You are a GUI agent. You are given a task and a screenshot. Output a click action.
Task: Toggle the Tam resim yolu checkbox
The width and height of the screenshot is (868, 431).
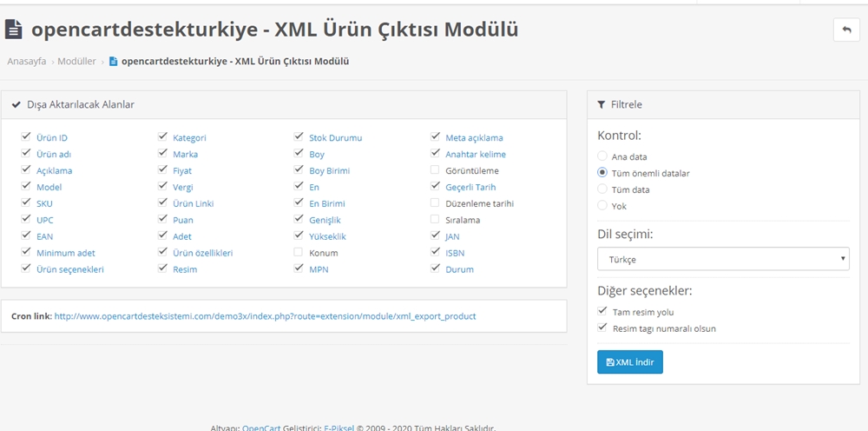pos(602,311)
